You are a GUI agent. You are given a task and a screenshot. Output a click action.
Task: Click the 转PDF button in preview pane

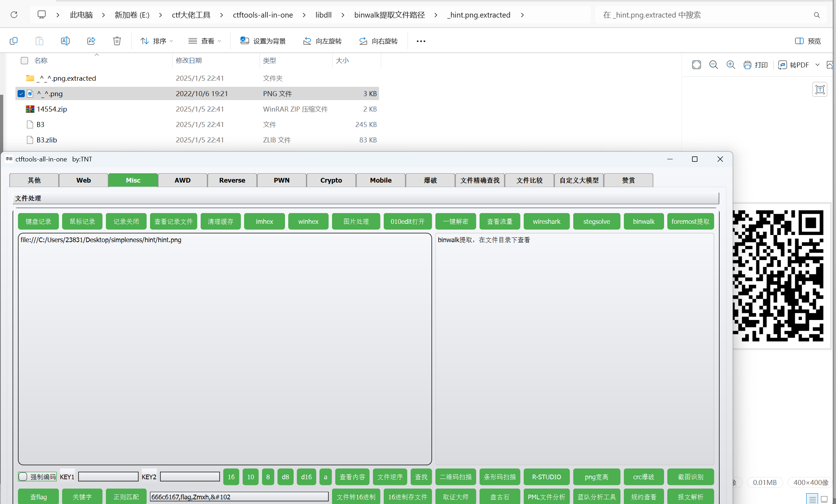[x=794, y=65]
